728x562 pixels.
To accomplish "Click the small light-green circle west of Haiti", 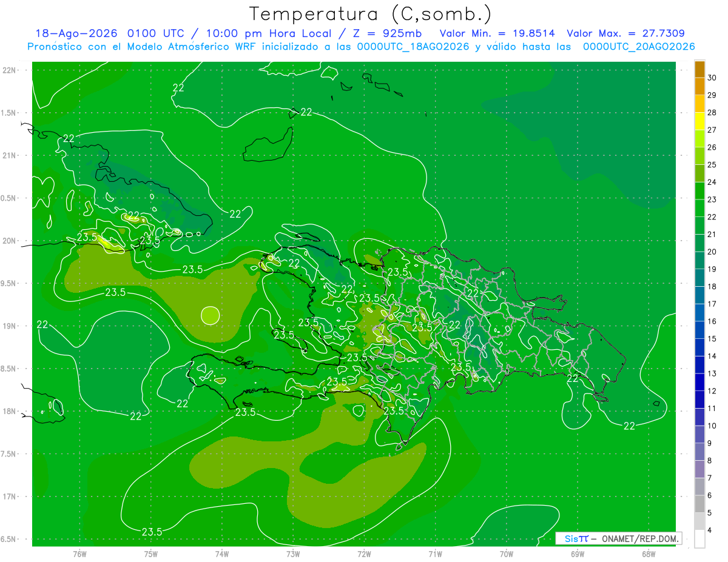I will pyautogui.click(x=210, y=315).
